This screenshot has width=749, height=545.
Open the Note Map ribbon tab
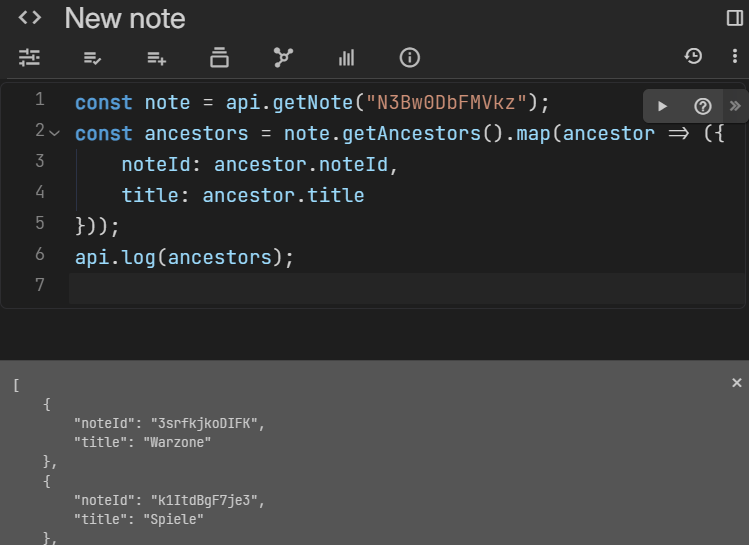coord(283,58)
